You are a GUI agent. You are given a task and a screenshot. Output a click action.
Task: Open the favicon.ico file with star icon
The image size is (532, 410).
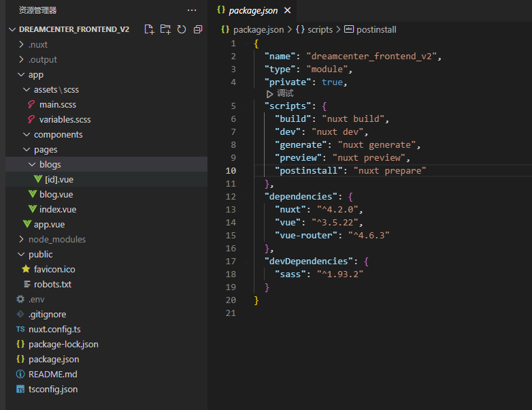[x=54, y=269]
